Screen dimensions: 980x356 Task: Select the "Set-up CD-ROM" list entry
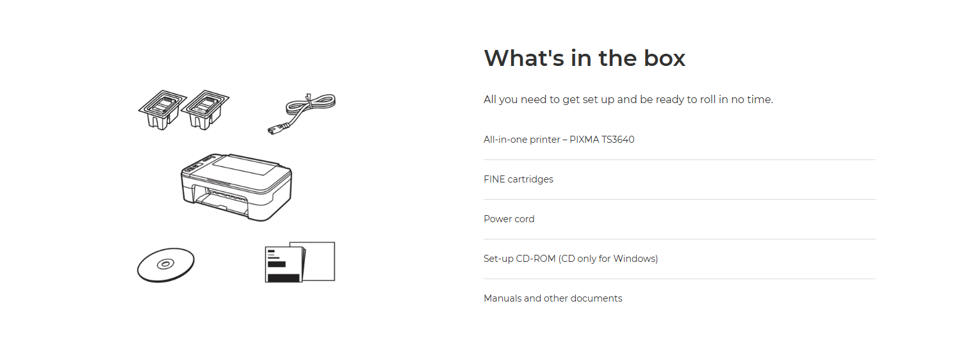coord(571,259)
